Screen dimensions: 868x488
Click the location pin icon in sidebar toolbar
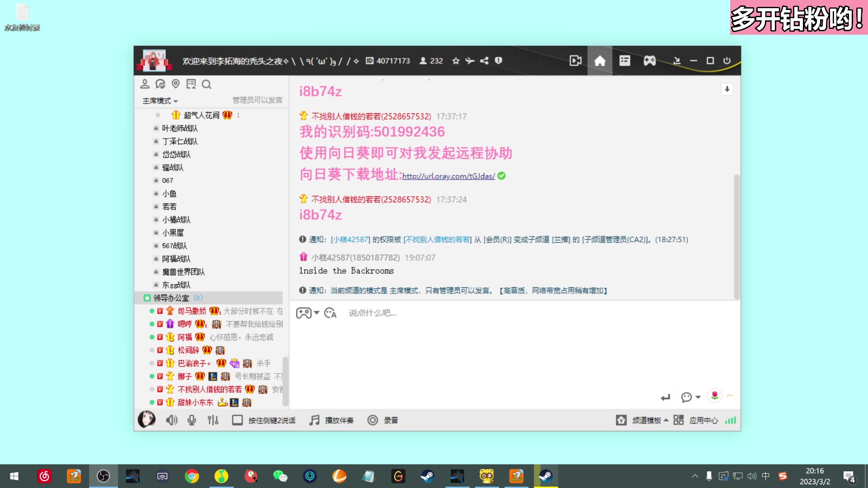pos(176,84)
